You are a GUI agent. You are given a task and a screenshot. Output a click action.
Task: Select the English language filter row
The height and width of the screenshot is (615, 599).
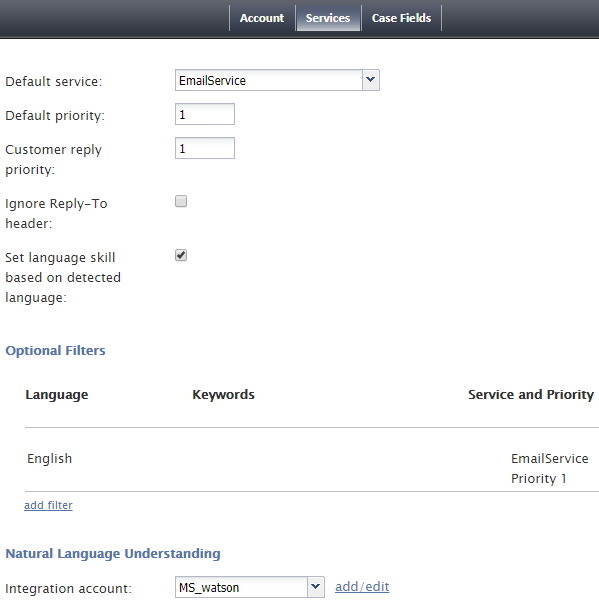(x=311, y=459)
